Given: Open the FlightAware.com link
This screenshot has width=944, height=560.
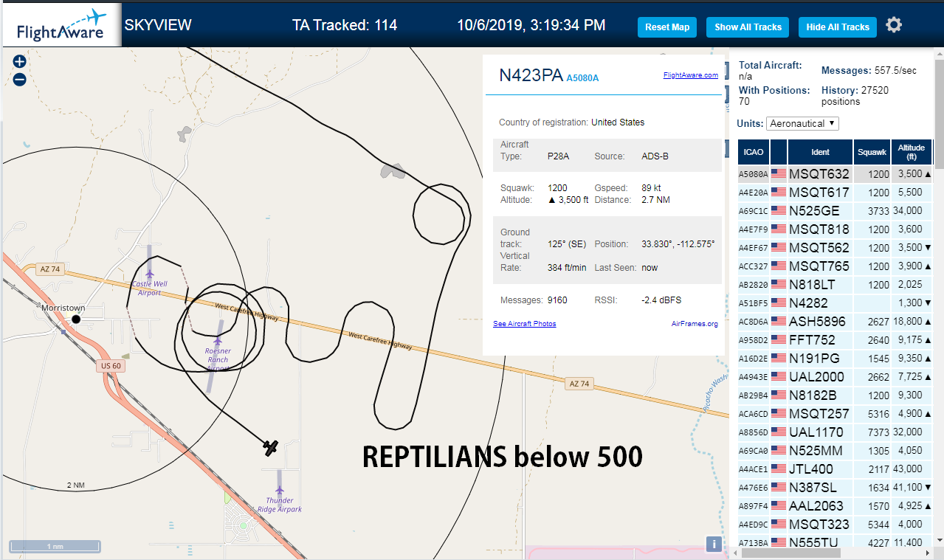Looking at the screenshot, I should [690, 75].
